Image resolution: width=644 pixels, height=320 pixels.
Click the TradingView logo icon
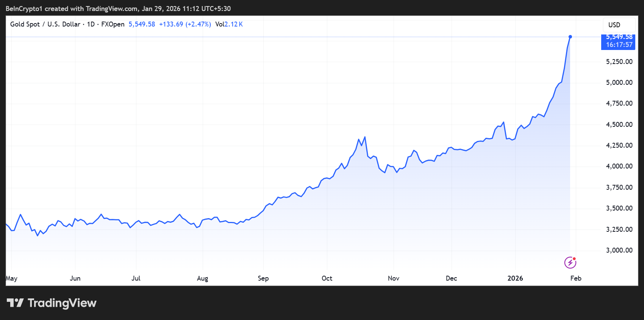15,303
